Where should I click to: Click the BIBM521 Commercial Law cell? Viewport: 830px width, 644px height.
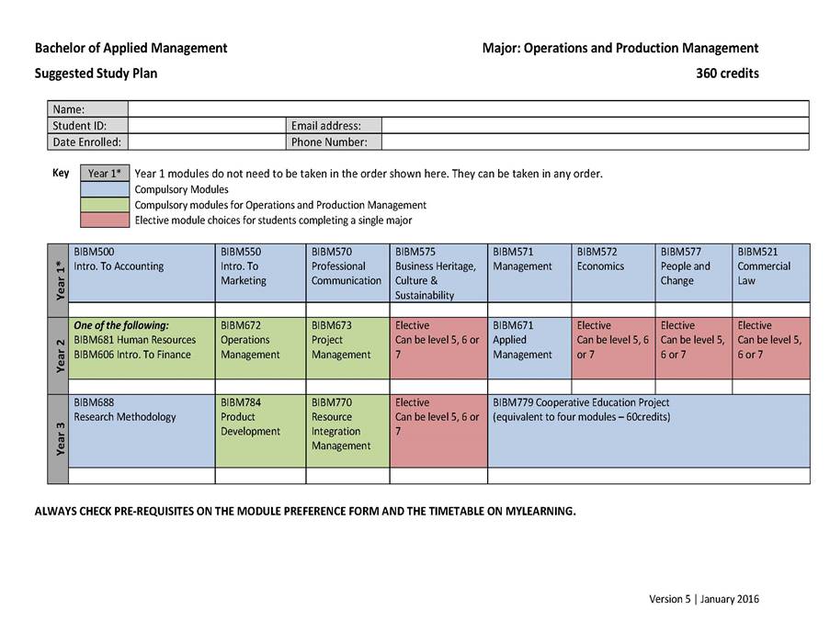771,273
